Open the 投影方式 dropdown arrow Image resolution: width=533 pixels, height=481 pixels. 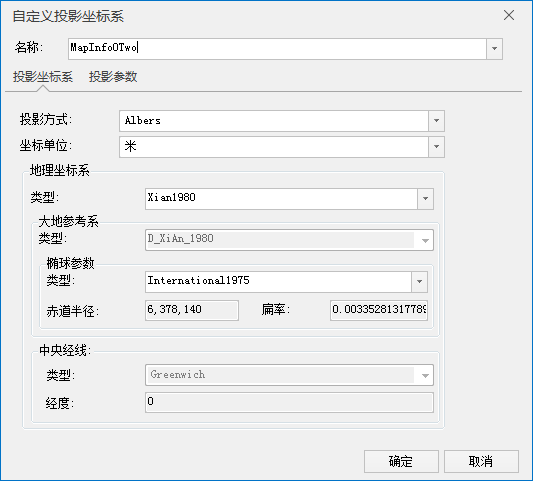click(x=436, y=121)
